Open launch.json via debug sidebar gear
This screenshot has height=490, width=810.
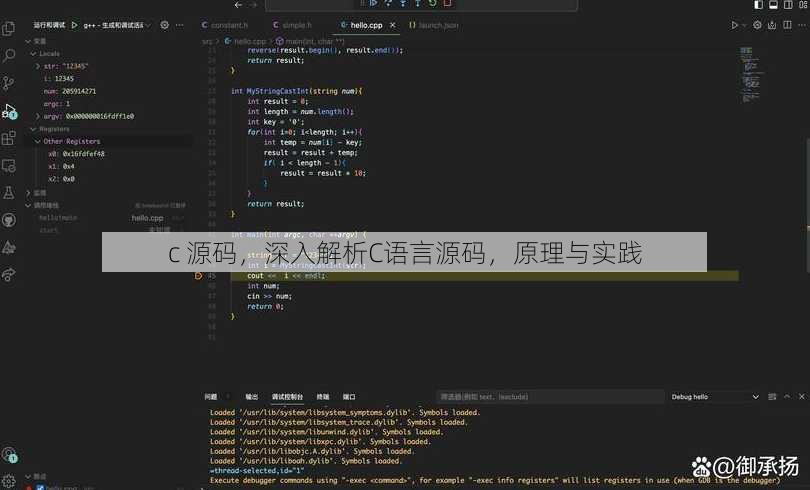coord(164,25)
